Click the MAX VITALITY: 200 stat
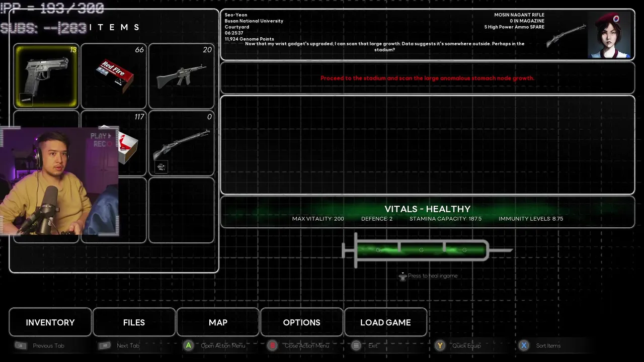This screenshot has width=644, height=362. coord(318,219)
